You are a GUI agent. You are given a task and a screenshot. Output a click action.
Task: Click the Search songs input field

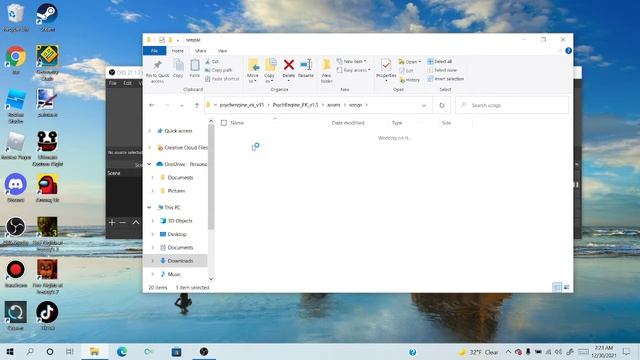pyautogui.click(x=512, y=105)
